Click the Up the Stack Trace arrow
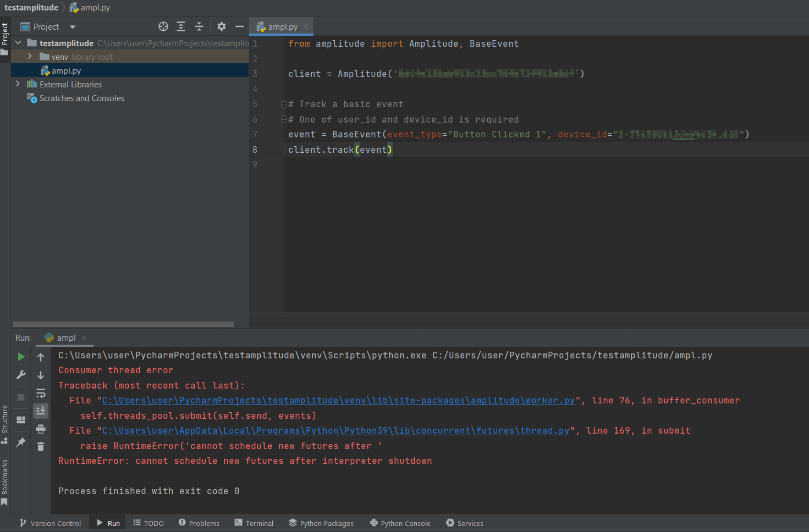 [41, 357]
